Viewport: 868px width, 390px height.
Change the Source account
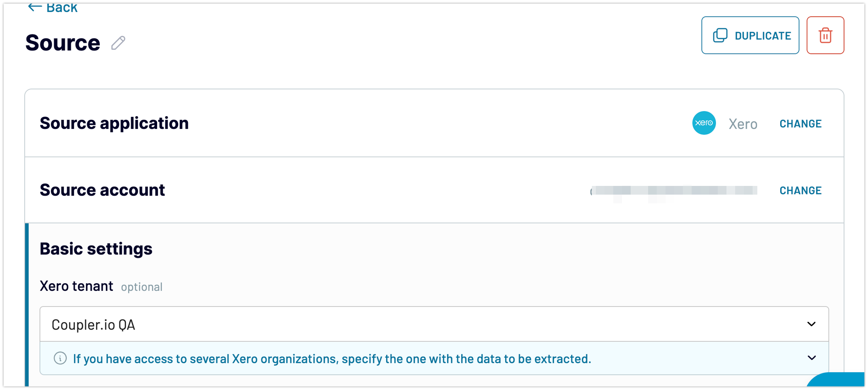pos(800,190)
